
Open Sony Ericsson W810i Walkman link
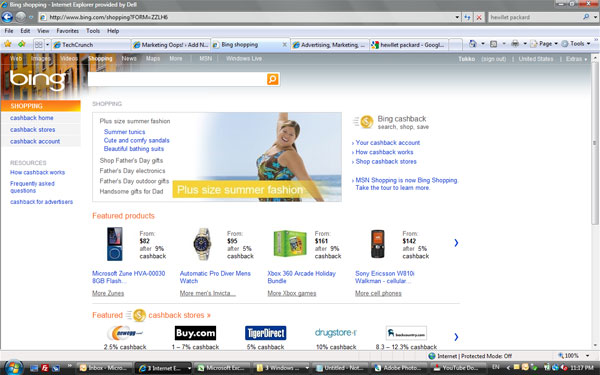(385, 277)
